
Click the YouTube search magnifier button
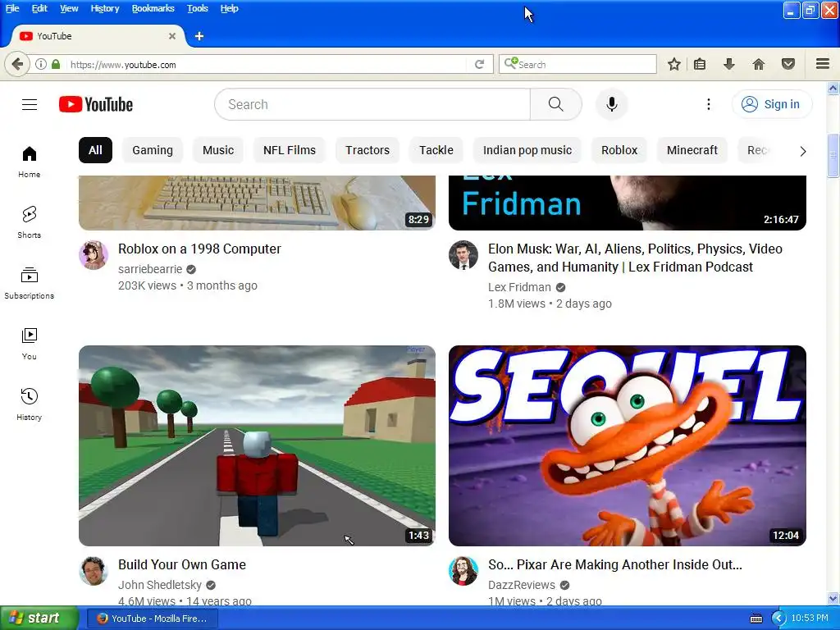click(555, 104)
